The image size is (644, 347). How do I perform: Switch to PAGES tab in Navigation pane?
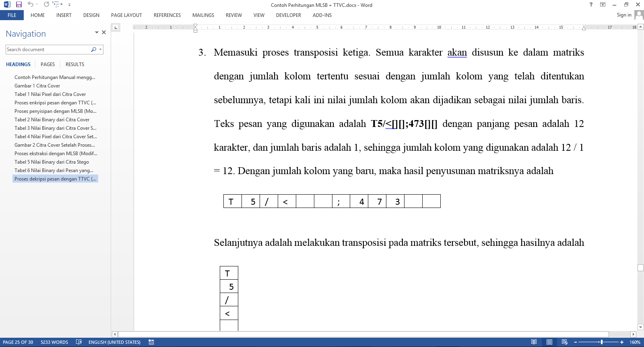tap(47, 64)
